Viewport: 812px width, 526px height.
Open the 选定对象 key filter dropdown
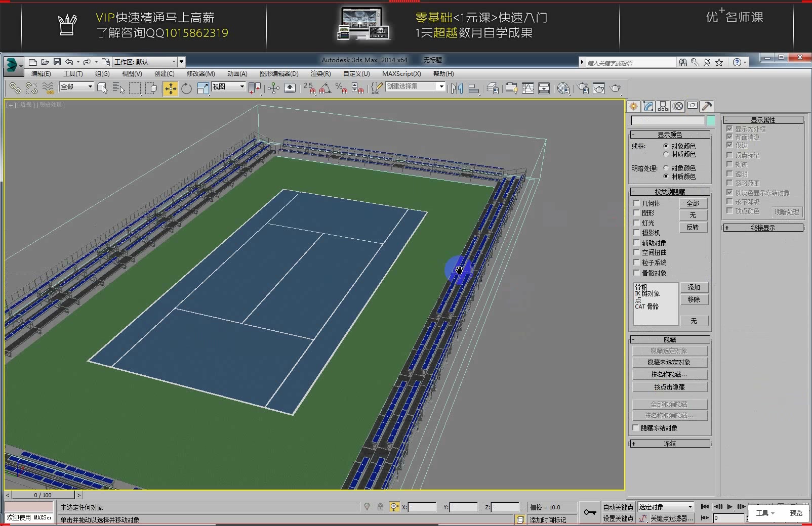(x=665, y=507)
